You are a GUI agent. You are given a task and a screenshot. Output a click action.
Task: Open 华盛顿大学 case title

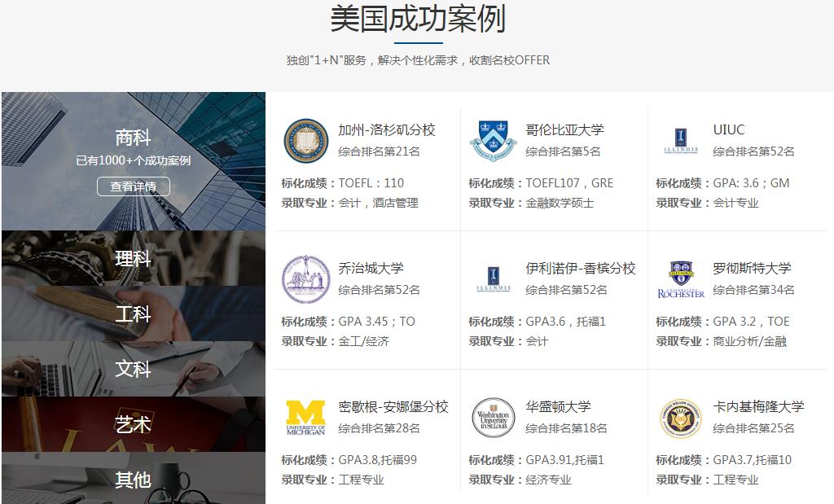click(558, 407)
